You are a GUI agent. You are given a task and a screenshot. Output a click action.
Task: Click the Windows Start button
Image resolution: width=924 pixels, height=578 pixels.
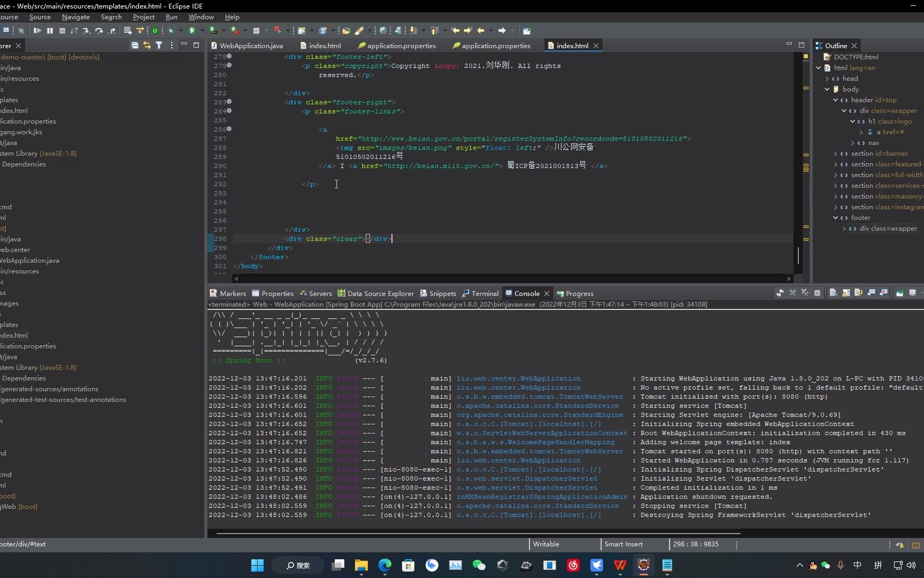pyautogui.click(x=257, y=565)
